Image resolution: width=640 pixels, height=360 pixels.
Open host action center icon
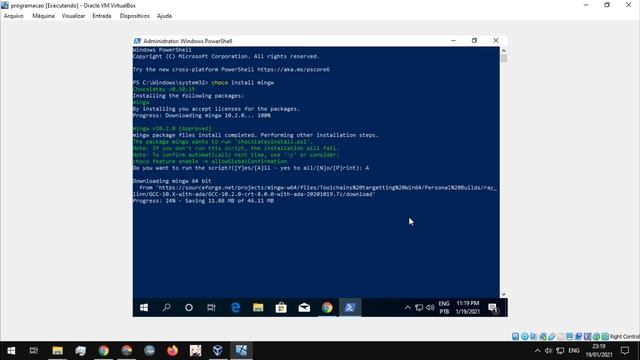(x=625, y=351)
